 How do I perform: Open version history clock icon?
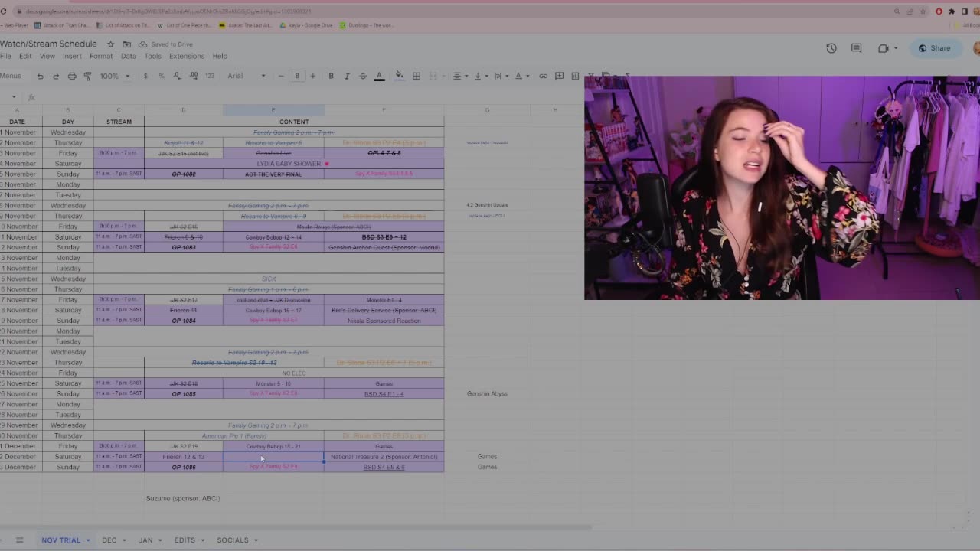(x=831, y=48)
